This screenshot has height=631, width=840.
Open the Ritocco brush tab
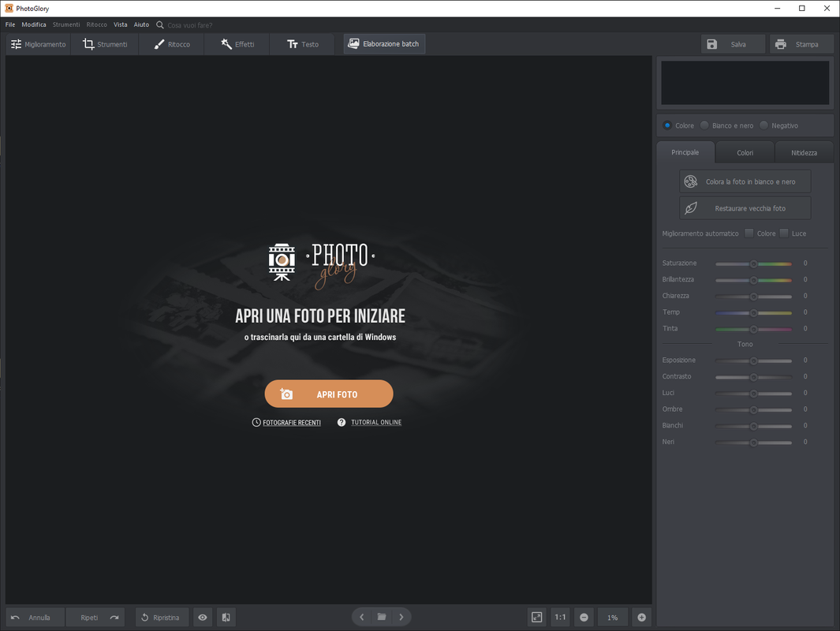(x=171, y=44)
